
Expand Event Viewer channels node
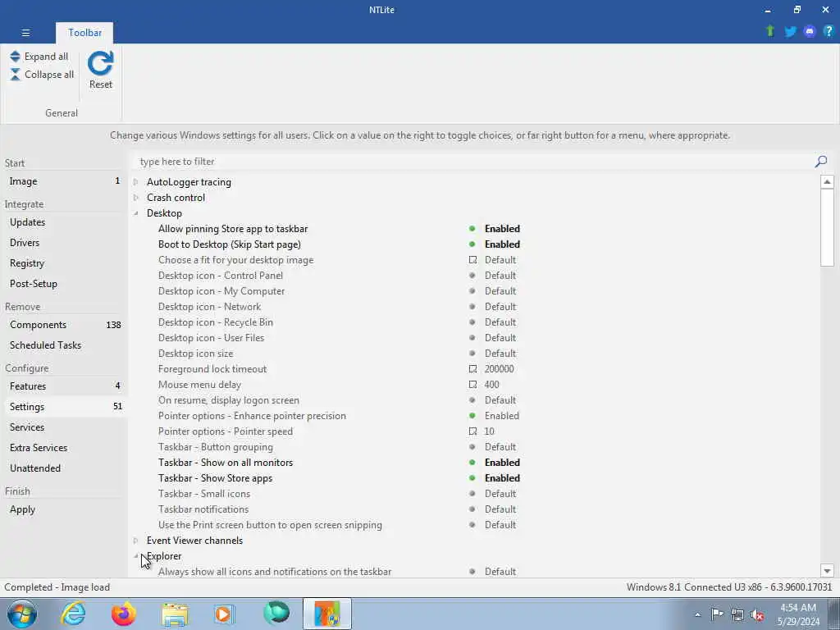click(x=136, y=541)
